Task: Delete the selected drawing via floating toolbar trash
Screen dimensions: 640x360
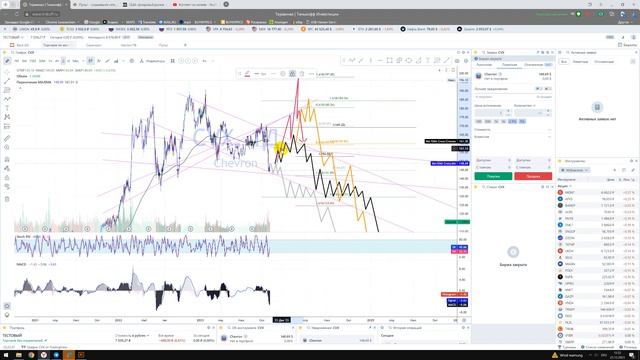Action: point(302,74)
